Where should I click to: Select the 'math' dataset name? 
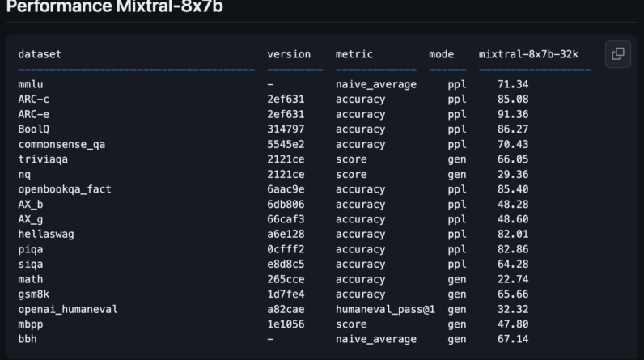(31, 280)
